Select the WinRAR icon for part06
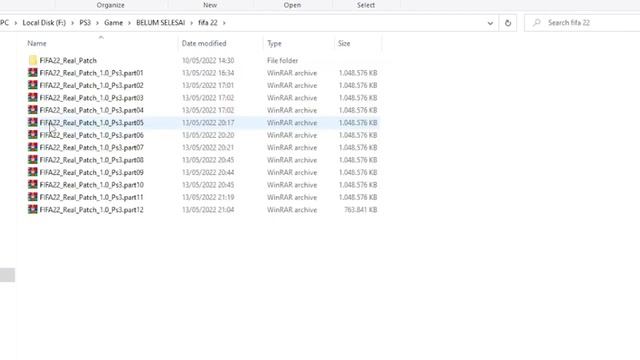Image resolution: width=640 pixels, height=360 pixels. point(33,135)
